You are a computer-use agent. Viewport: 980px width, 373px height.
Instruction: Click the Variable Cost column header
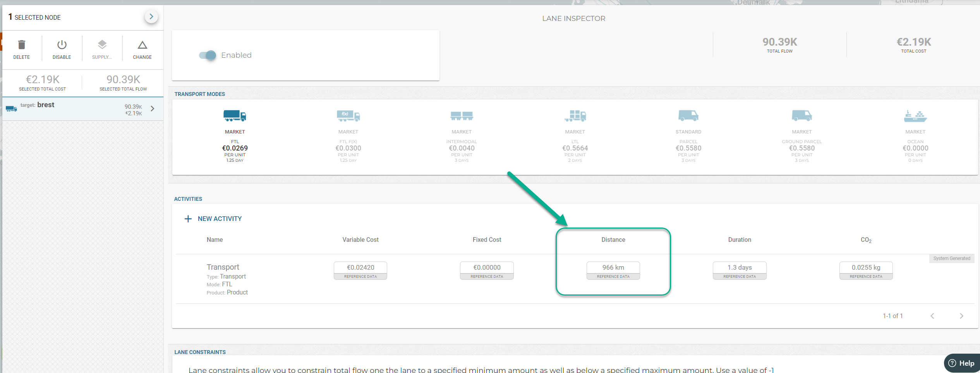pyautogui.click(x=360, y=240)
